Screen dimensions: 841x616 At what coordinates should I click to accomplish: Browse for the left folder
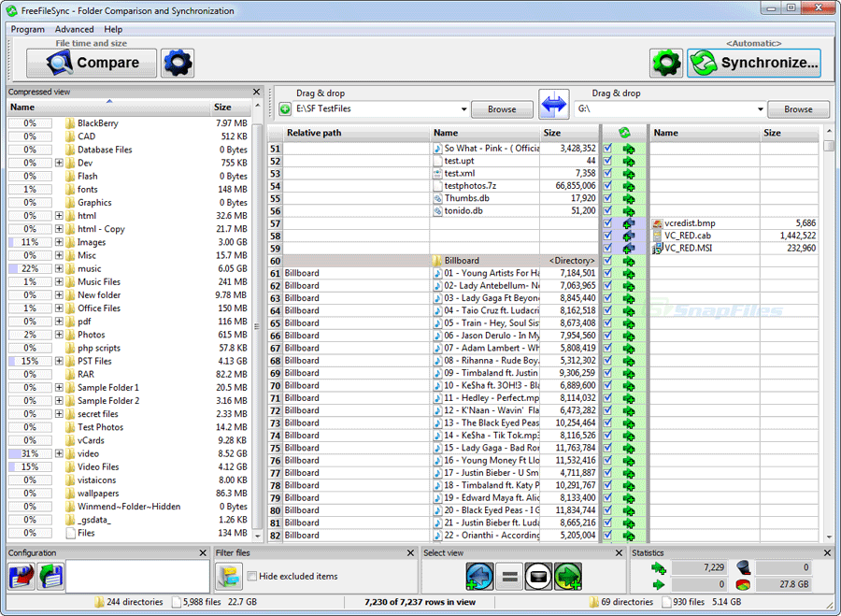pyautogui.click(x=502, y=109)
